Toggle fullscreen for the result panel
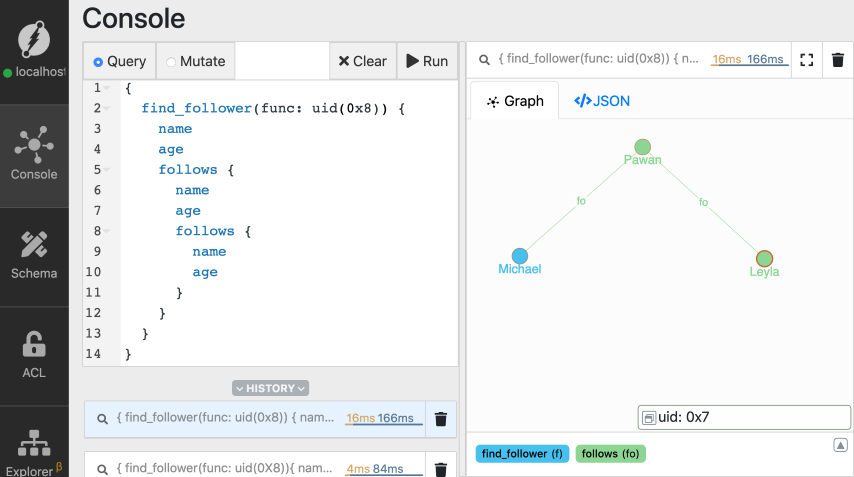 click(807, 60)
